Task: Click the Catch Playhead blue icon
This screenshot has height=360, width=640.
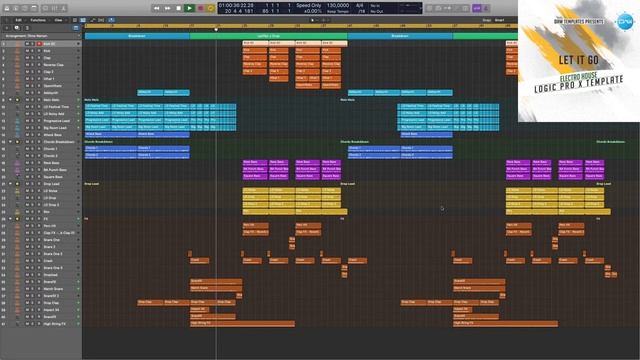Action: (111, 20)
